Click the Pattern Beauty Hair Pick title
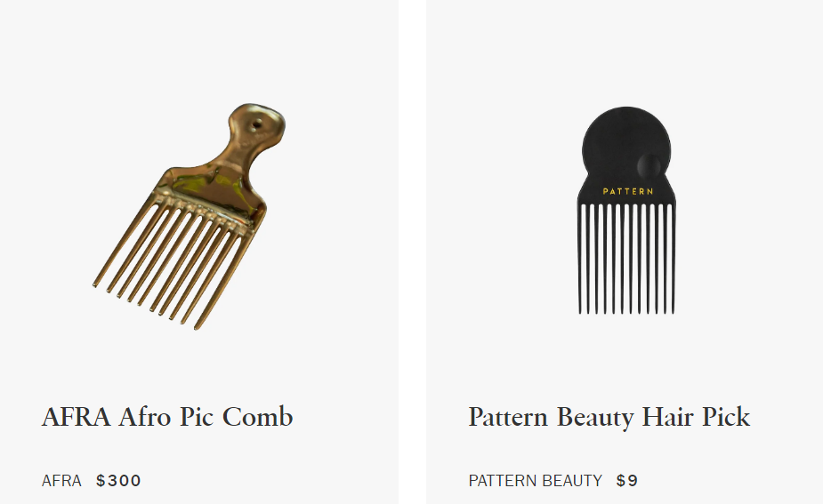The height and width of the screenshot is (504, 823). click(609, 418)
